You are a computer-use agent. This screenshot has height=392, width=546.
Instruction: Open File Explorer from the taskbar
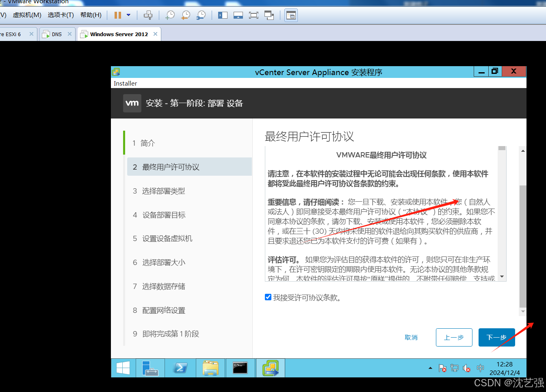210,368
